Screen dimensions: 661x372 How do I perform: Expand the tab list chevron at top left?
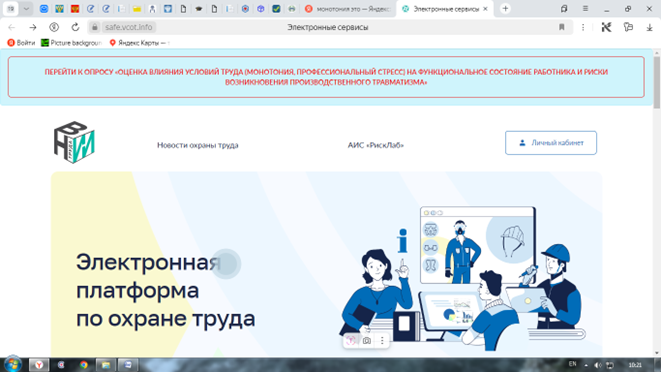(26, 8)
